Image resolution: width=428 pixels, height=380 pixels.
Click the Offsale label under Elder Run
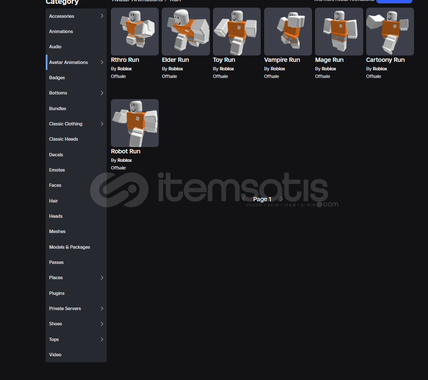click(169, 76)
